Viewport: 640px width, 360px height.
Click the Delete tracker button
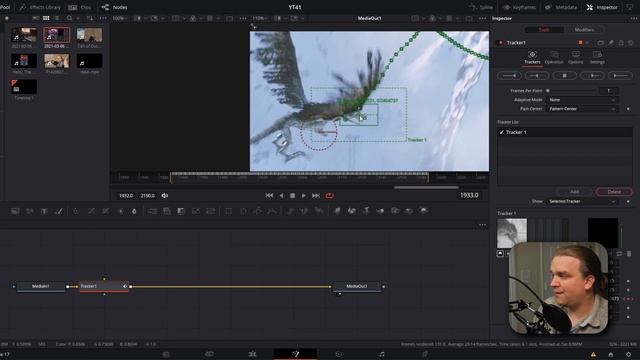click(x=614, y=192)
